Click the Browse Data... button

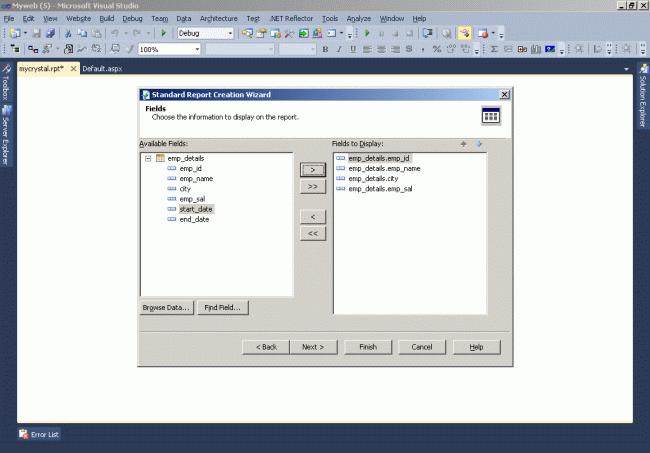point(166,308)
